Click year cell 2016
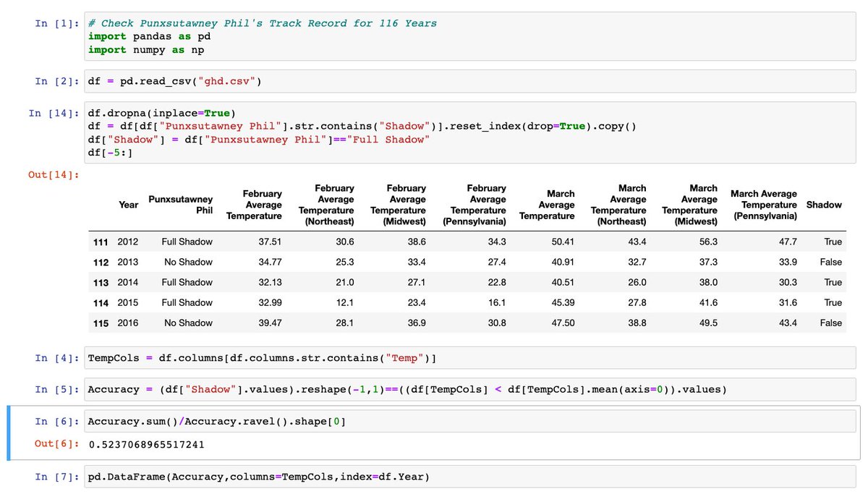This screenshot has width=868, height=494. [x=128, y=323]
